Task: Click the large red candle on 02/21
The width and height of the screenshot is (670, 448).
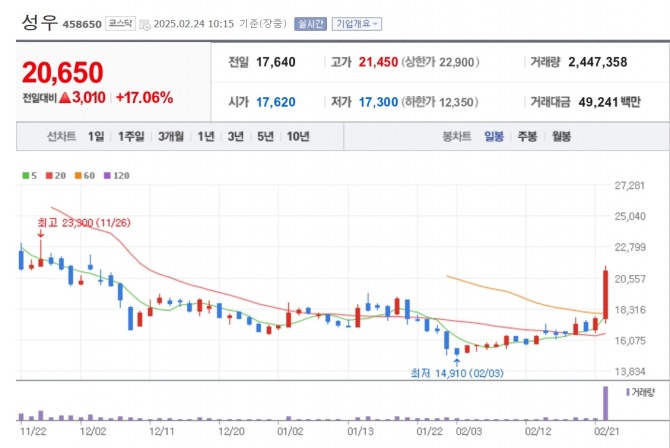Action: 605,295
